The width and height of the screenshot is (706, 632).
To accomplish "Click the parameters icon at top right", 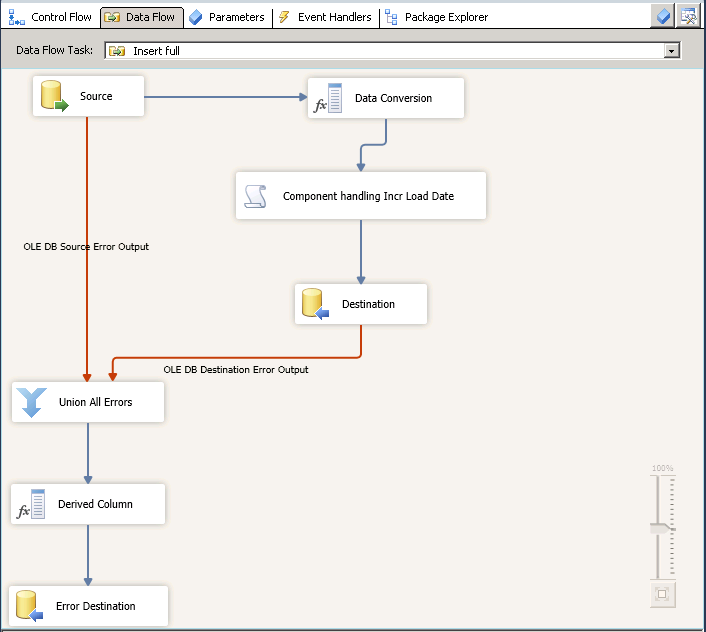I will click(x=663, y=16).
